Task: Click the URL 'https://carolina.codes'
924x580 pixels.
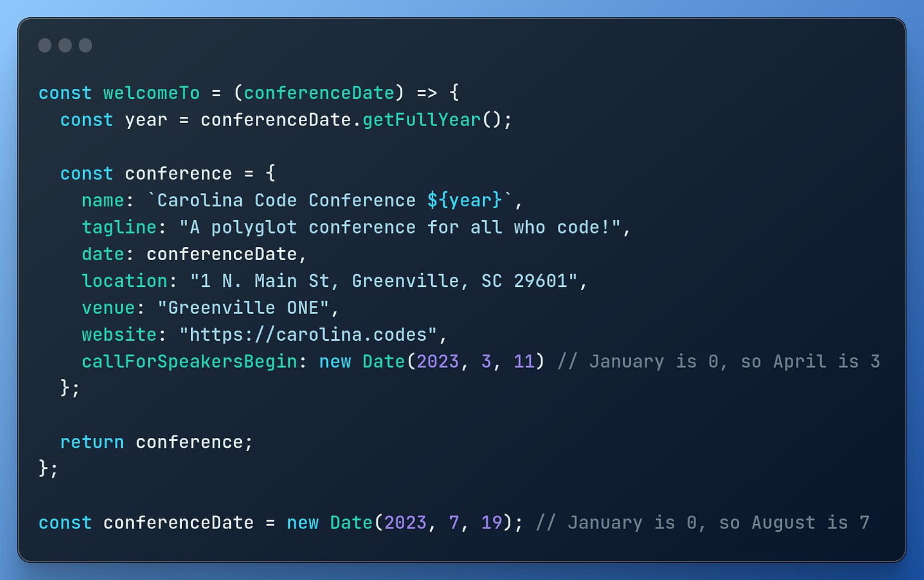Action: click(x=308, y=334)
